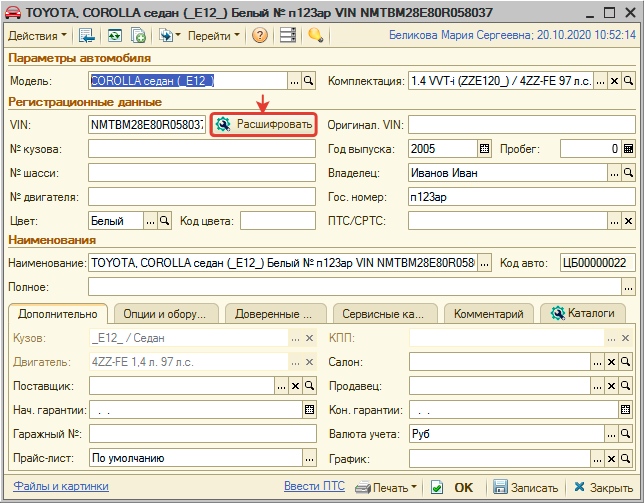Open the Действия dropdown menu
Screen dimensions: 644x503
click(x=37, y=36)
